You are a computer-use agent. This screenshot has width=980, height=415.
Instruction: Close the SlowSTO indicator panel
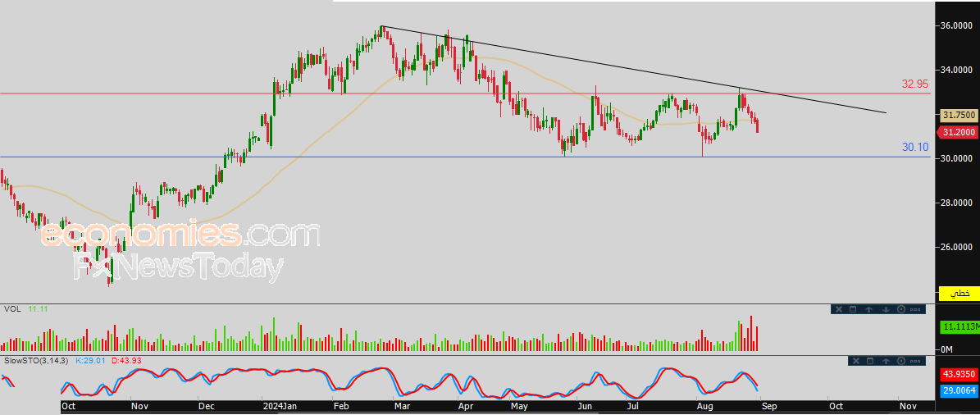tap(856, 361)
